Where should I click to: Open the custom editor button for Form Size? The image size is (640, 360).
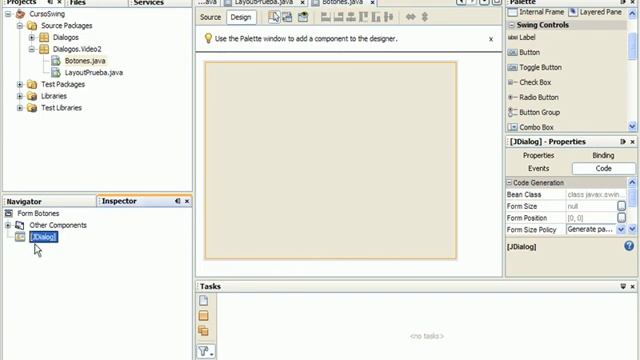(621, 206)
